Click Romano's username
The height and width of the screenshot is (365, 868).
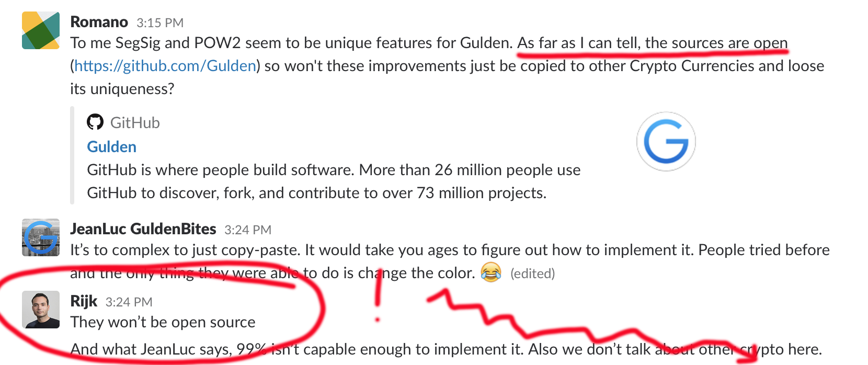point(99,22)
